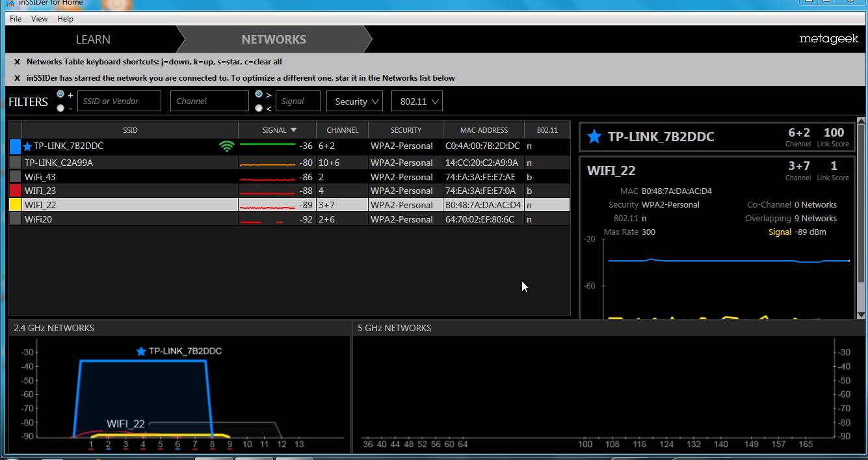
Task: Sort by the CHANNEL column header
Action: point(343,130)
